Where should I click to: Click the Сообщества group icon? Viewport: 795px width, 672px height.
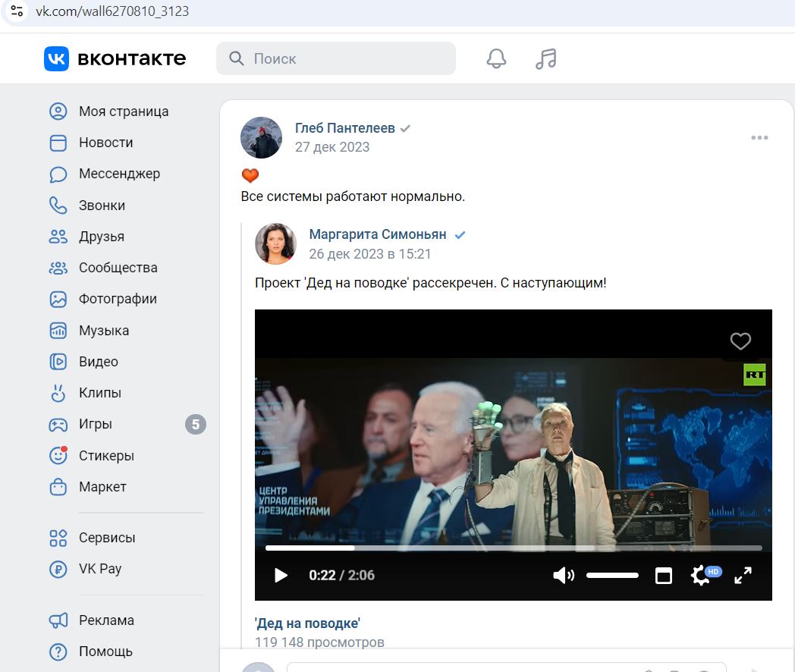58,268
